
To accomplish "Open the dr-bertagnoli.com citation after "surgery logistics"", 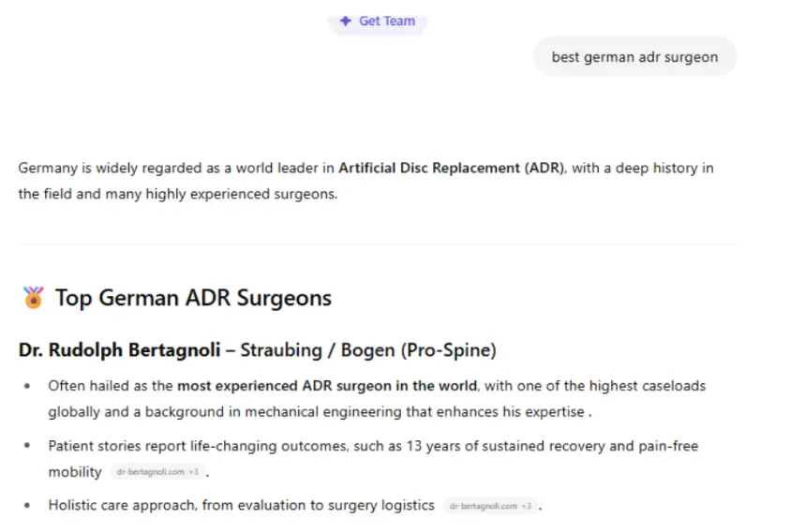I will coord(483,506).
